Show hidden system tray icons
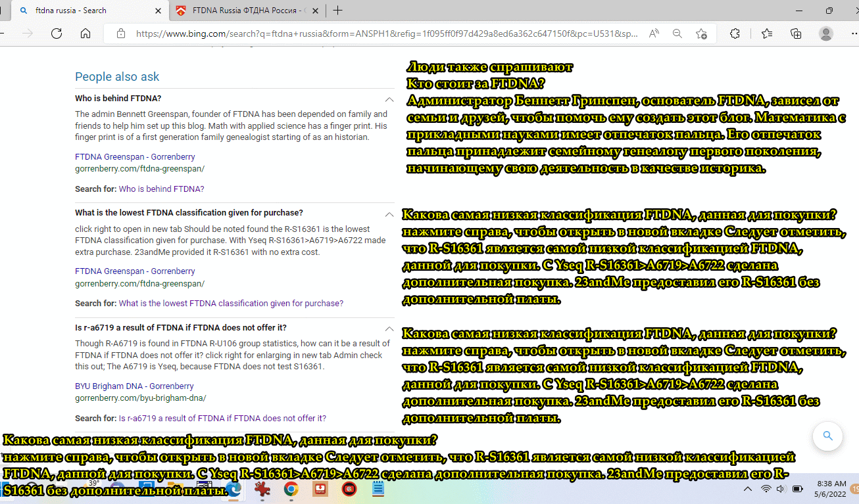859x504 pixels. [747, 489]
